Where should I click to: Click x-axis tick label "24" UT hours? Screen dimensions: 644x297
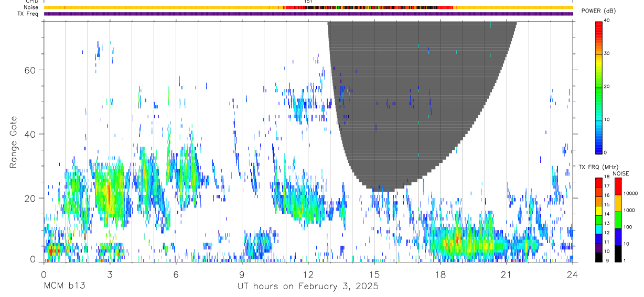573,274
